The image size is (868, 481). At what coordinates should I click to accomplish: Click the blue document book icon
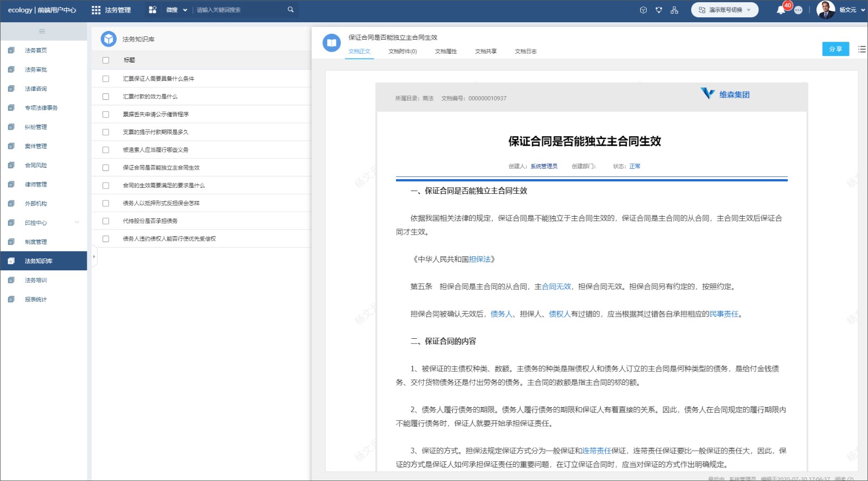[x=331, y=42]
